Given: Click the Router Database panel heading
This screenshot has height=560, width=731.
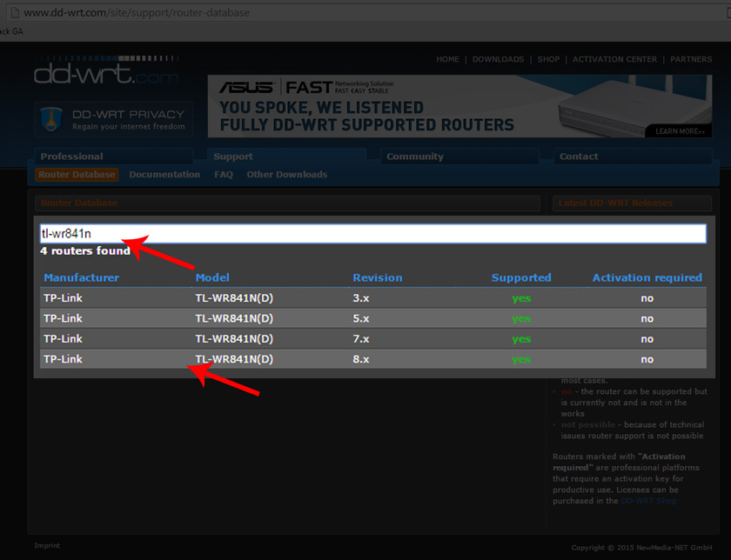Looking at the screenshot, I should [x=287, y=203].
